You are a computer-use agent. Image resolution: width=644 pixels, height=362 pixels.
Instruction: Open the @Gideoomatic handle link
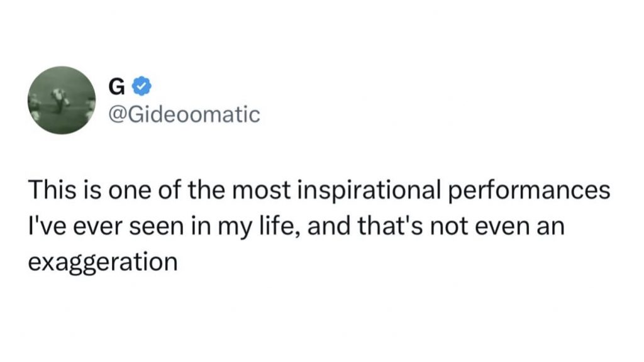coord(184,114)
